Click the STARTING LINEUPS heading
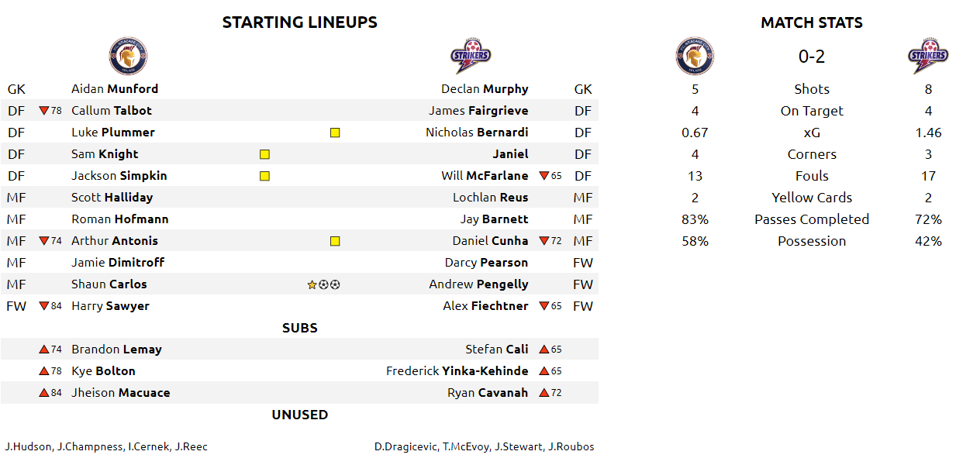The height and width of the screenshot is (465, 980). click(x=299, y=22)
